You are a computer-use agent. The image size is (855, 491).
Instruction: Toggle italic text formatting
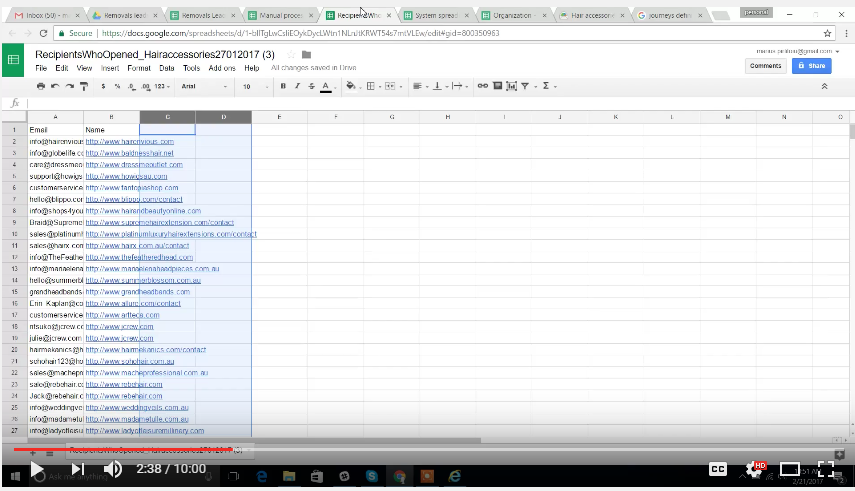[297, 87]
